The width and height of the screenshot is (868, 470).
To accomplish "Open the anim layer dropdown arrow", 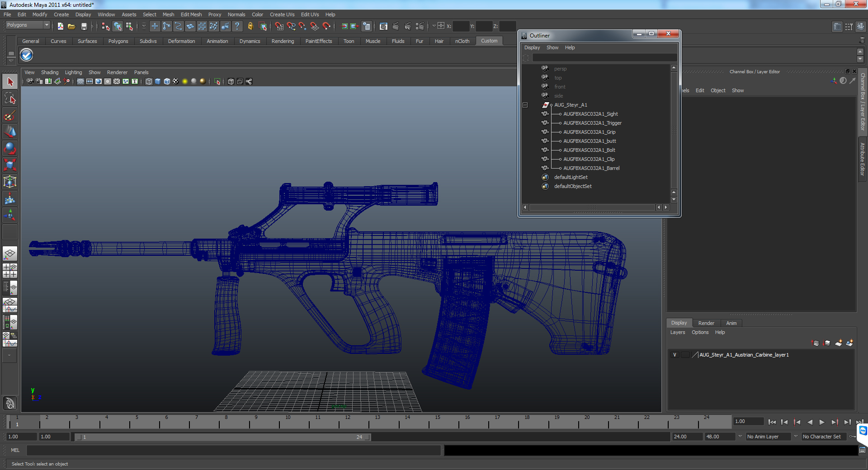I will tap(740, 437).
